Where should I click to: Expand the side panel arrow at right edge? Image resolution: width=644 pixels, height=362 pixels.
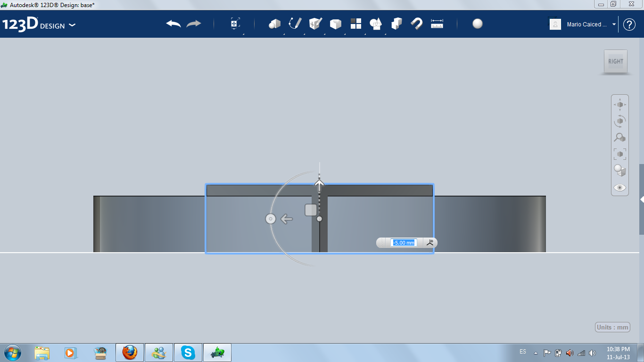click(x=642, y=199)
